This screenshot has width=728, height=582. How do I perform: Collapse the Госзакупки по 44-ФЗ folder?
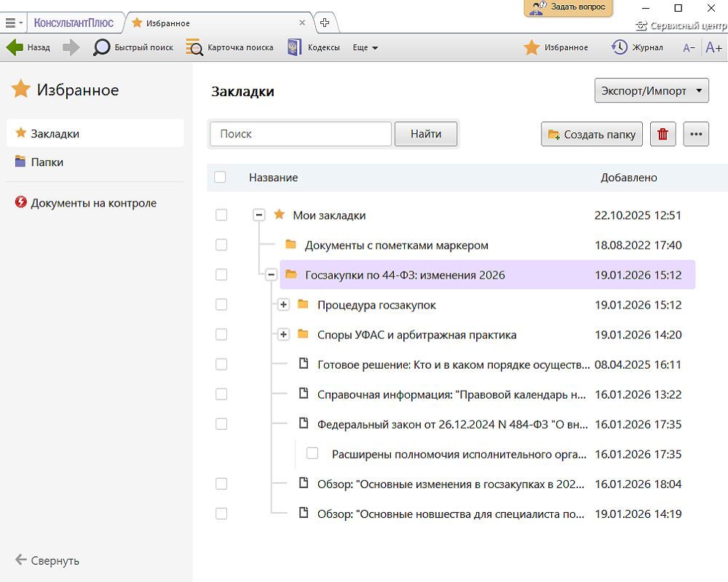pyautogui.click(x=271, y=275)
